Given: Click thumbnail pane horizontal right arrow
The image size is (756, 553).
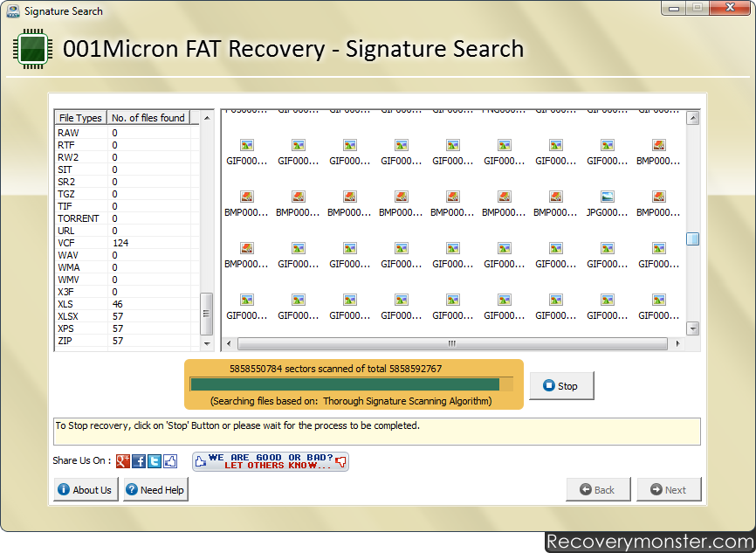Looking at the screenshot, I should point(678,343).
